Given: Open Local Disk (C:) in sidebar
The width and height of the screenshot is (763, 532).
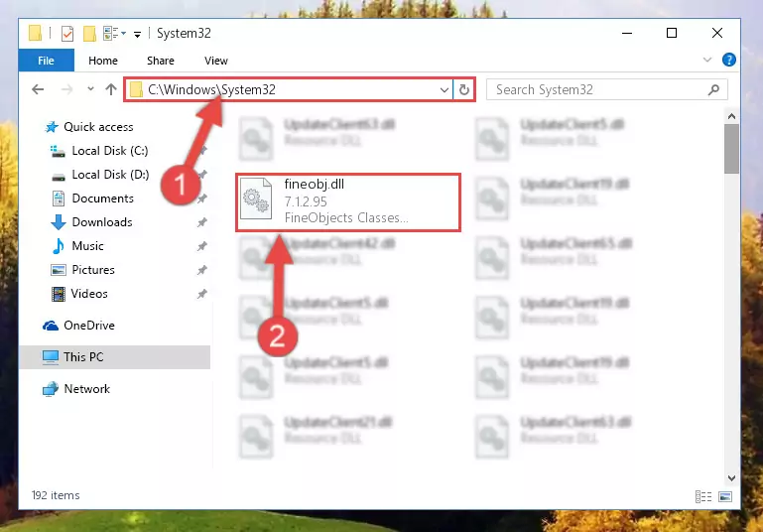Looking at the screenshot, I should coord(110,151).
